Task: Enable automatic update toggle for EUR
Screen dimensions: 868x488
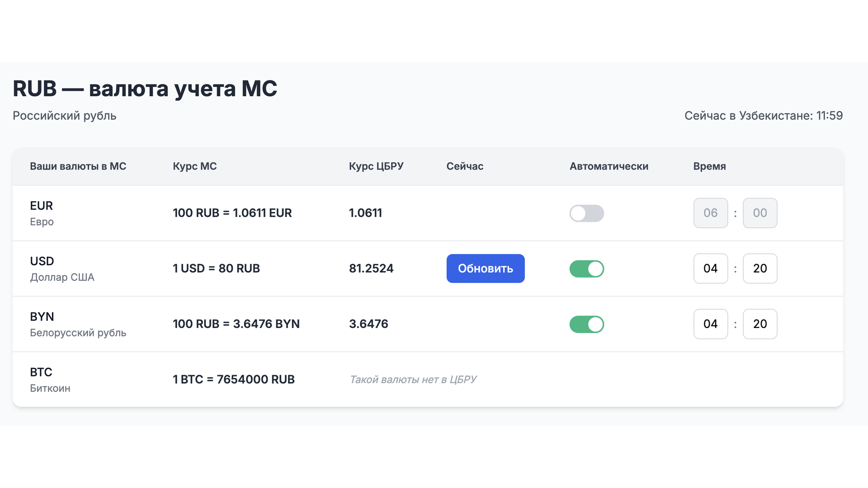Action: click(586, 213)
